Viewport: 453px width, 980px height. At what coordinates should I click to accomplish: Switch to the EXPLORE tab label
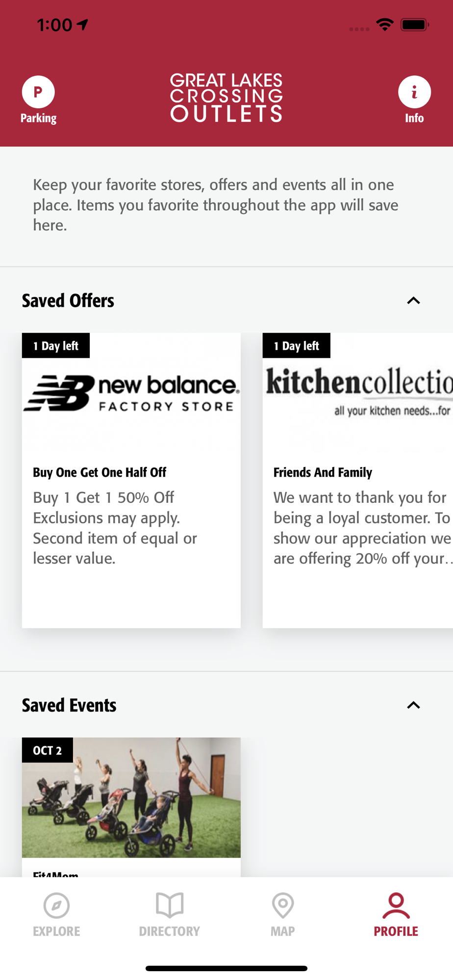pos(56,931)
